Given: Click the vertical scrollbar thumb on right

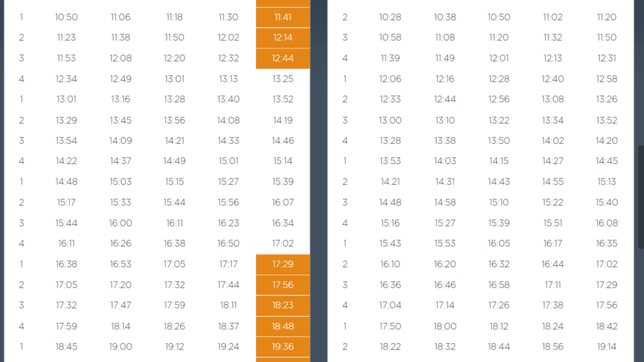Looking at the screenshot, I should point(641,197).
